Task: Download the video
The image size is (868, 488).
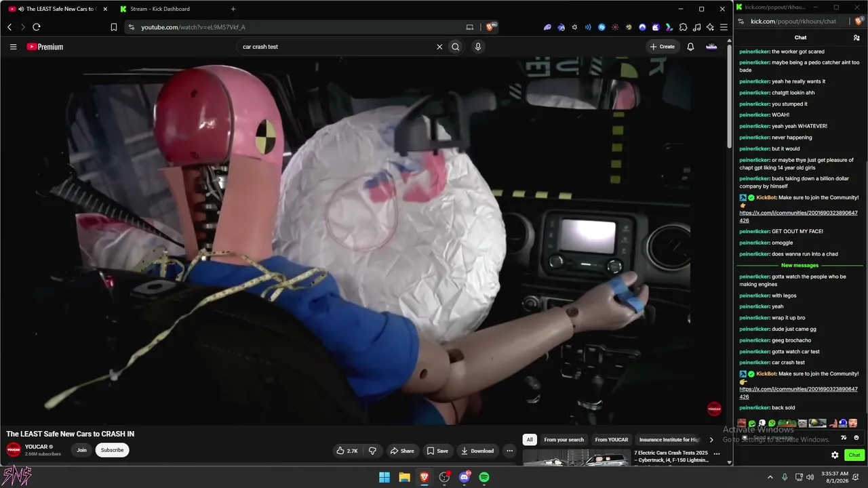Action: (x=477, y=451)
